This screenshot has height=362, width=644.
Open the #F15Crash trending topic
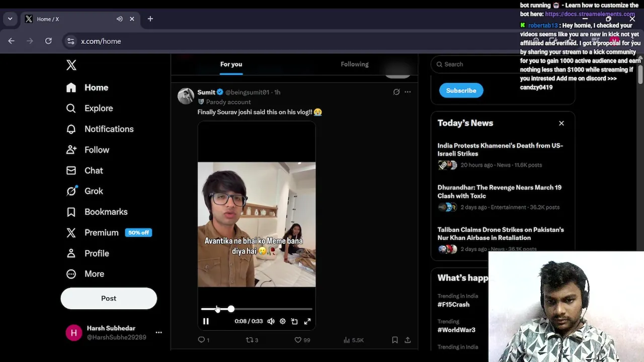pyautogui.click(x=453, y=304)
